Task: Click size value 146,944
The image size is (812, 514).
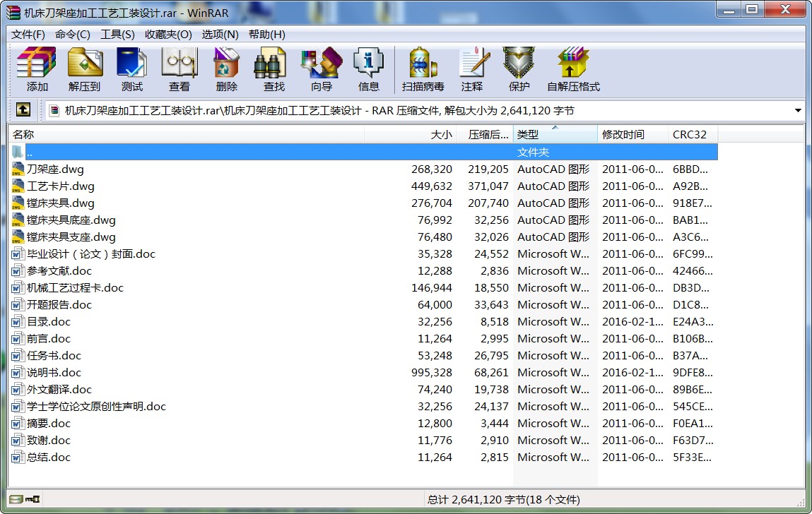Action: coord(432,288)
